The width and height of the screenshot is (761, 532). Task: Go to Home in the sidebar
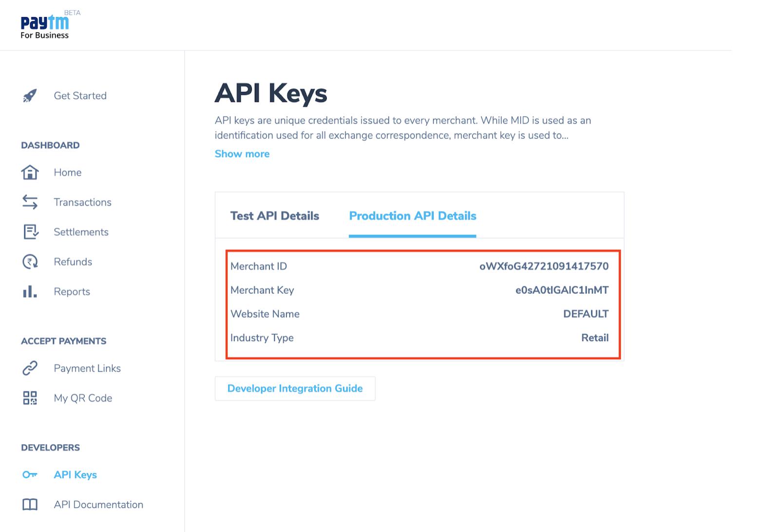[x=68, y=172]
